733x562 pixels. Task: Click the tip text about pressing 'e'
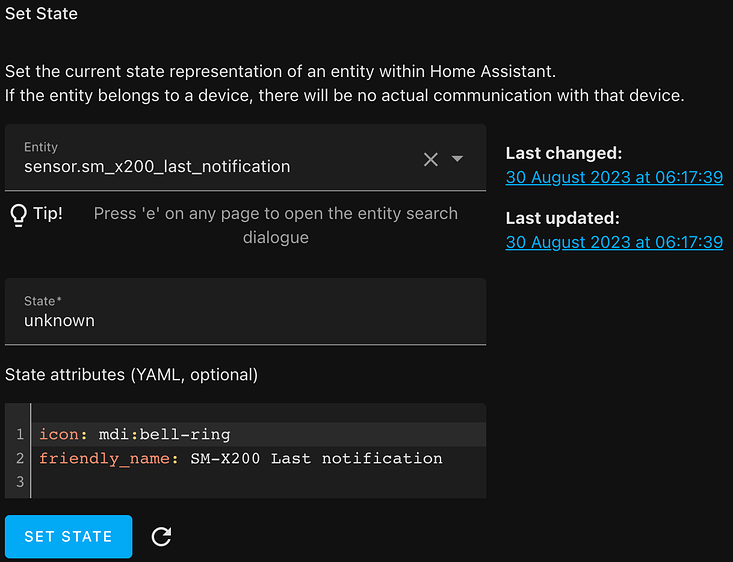click(x=276, y=225)
